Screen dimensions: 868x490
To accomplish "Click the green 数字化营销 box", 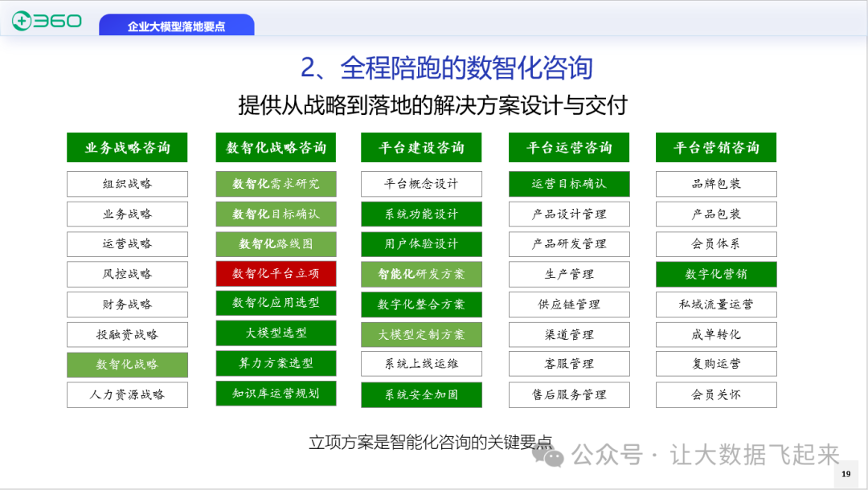I will pyautogui.click(x=716, y=274).
